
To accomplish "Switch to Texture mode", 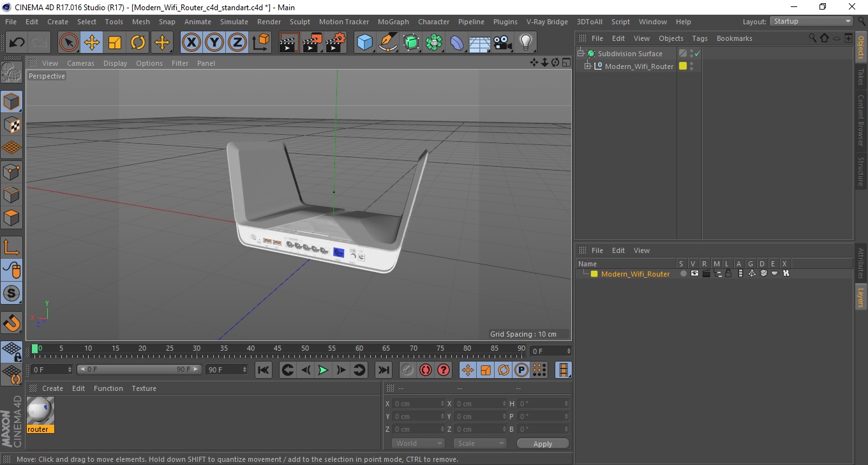I will [11, 125].
